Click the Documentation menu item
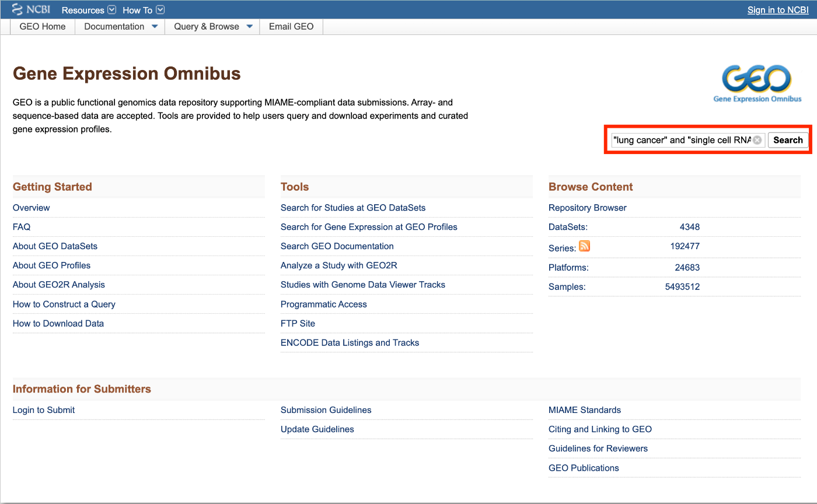The image size is (817, 504). click(114, 26)
